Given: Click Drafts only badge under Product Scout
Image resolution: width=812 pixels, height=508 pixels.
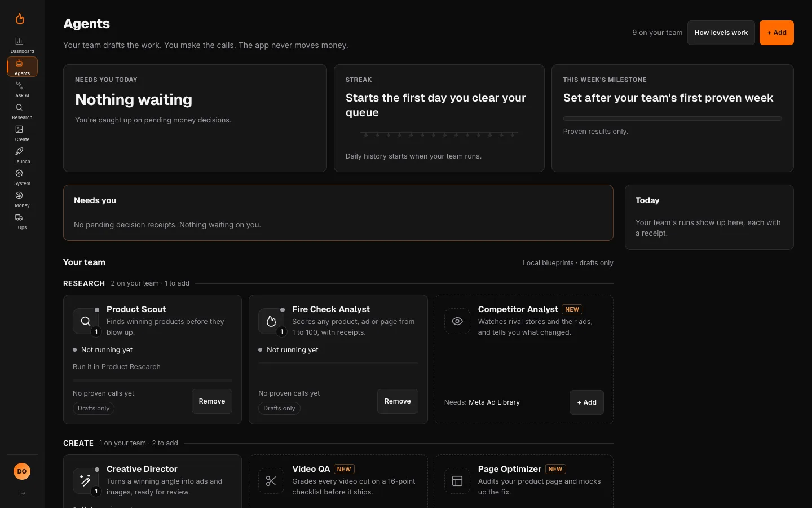Looking at the screenshot, I should click(94, 408).
